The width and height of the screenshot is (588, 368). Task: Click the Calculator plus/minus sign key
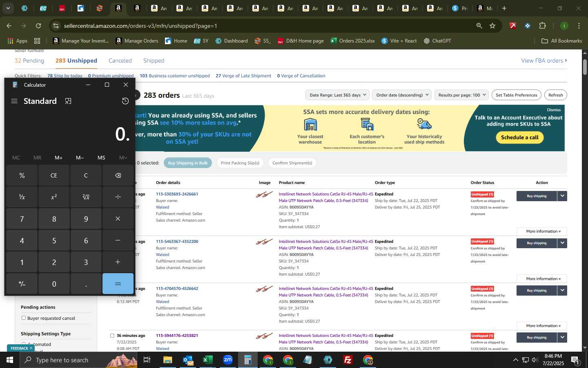tap(22, 284)
